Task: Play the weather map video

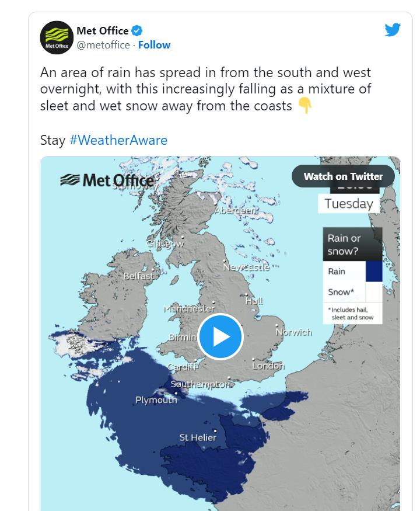Action: pos(220,336)
